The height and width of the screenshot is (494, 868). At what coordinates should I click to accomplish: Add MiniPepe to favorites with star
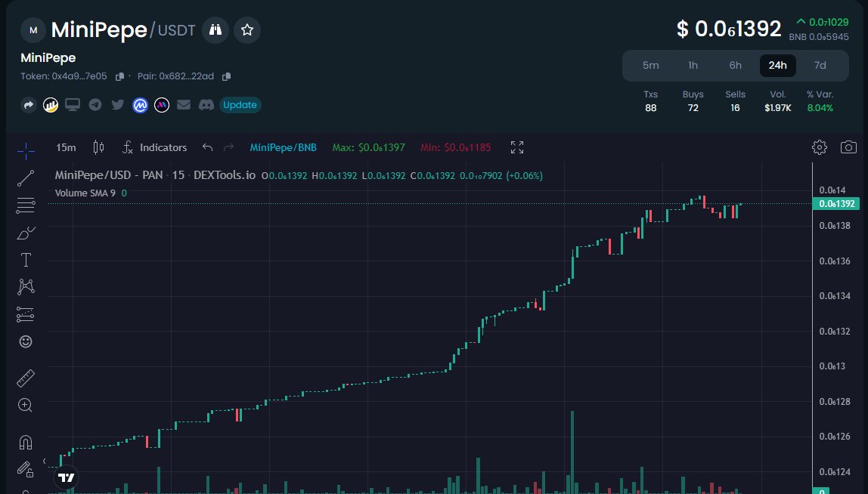coord(247,30)
